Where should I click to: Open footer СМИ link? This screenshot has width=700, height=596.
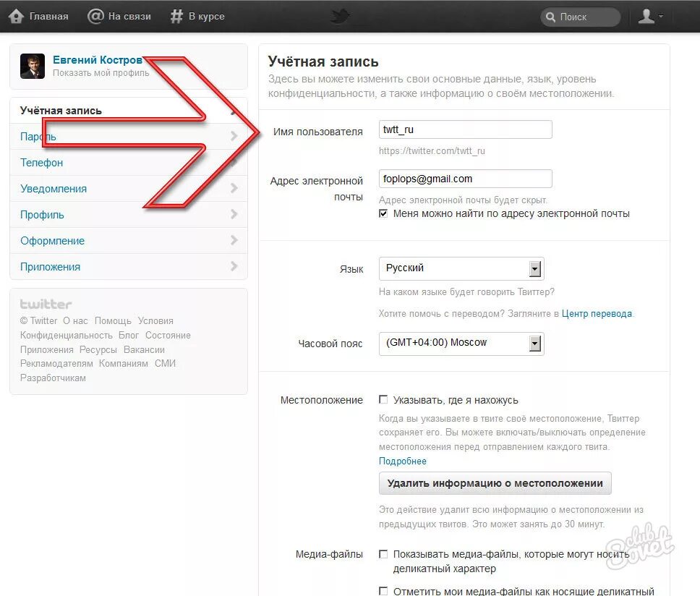(165, 363)
